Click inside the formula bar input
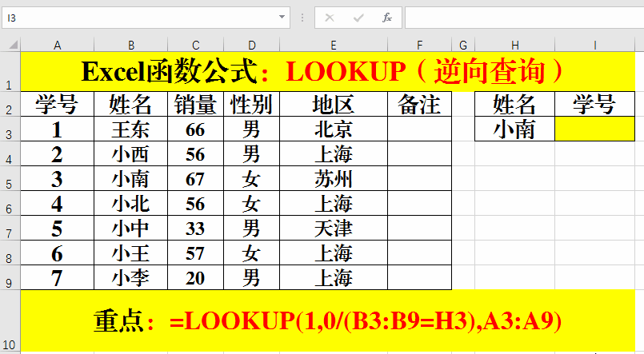This screenshot has height=354, width=644. click(525, 18)
